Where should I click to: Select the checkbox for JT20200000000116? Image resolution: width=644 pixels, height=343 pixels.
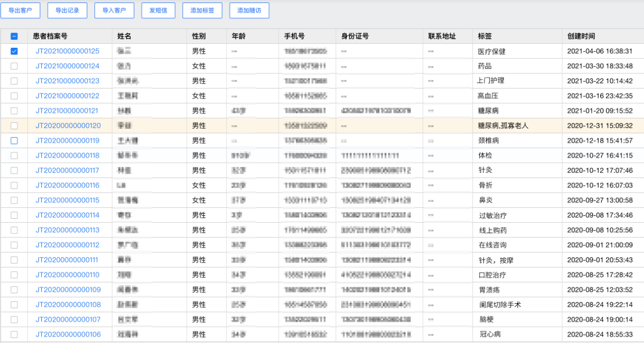[x=14, y=186]
